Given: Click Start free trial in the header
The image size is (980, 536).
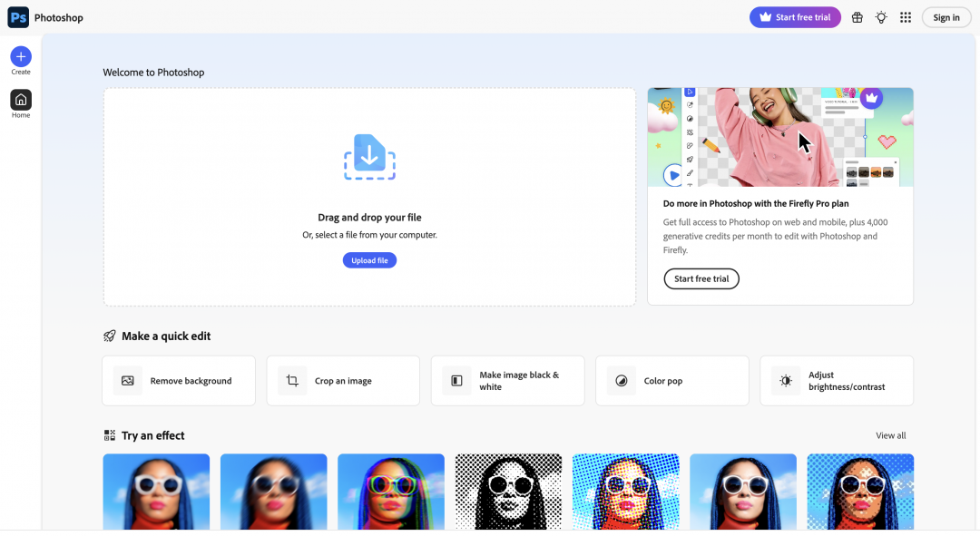Looking at the screenshot, I should (795, 17).
